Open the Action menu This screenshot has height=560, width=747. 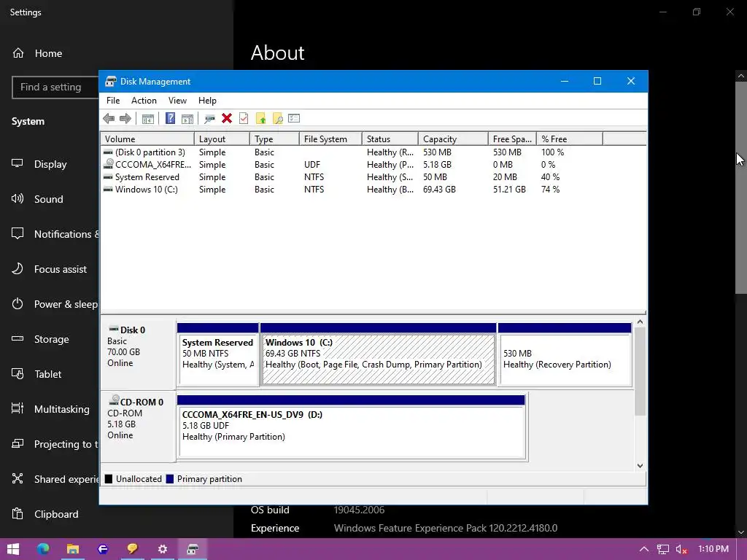(144, 101)
